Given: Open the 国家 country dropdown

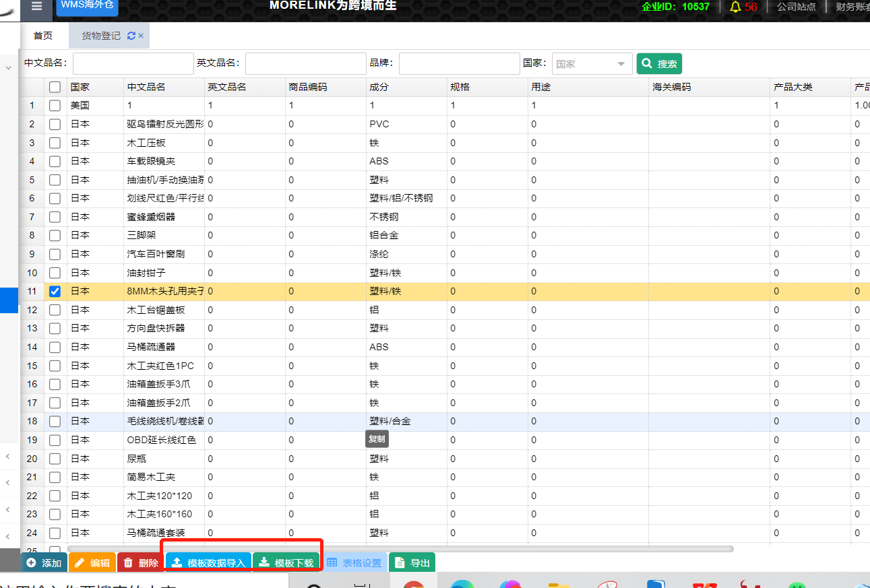Looking at the screenshot, I should coord(592,64).
